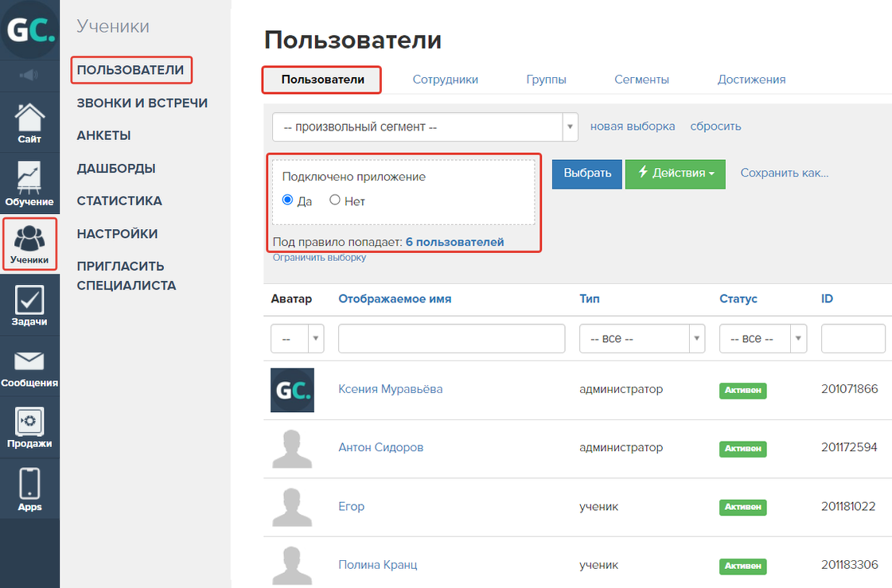Click the Отображаемое имя filter input field
Screen dimensions: 892x588
[x=451, y=338]
